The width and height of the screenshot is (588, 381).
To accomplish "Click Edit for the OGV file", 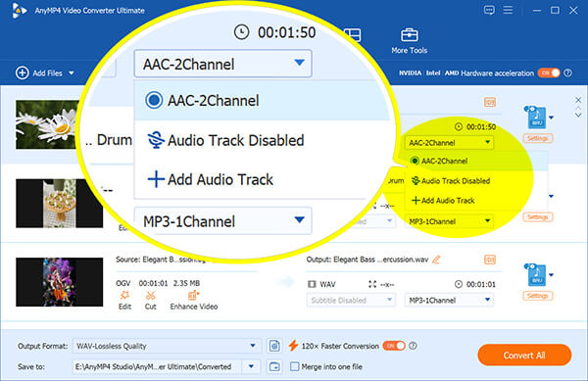I will pyautogui.click(x=124, y=300).
